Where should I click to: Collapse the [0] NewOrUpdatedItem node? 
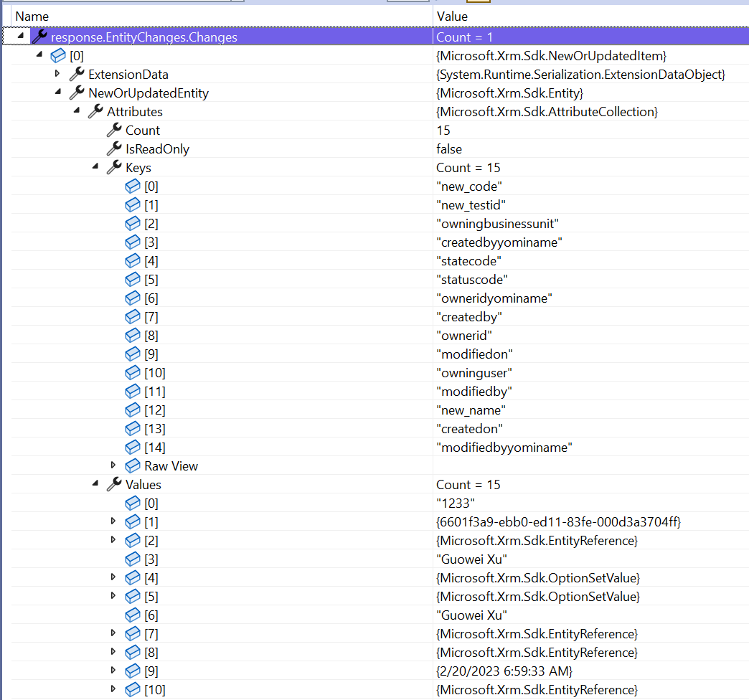pyautogui.click(x=39, y=54)
